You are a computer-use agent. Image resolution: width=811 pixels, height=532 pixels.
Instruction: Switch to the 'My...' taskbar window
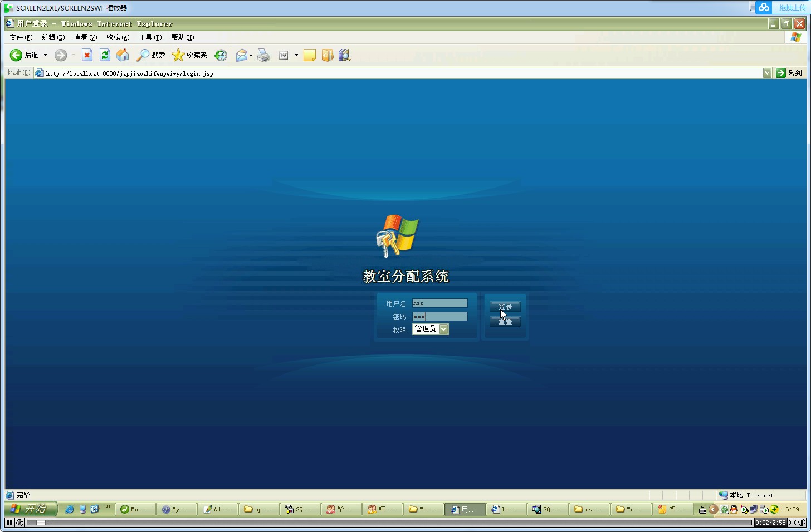[x=177, y=509]
